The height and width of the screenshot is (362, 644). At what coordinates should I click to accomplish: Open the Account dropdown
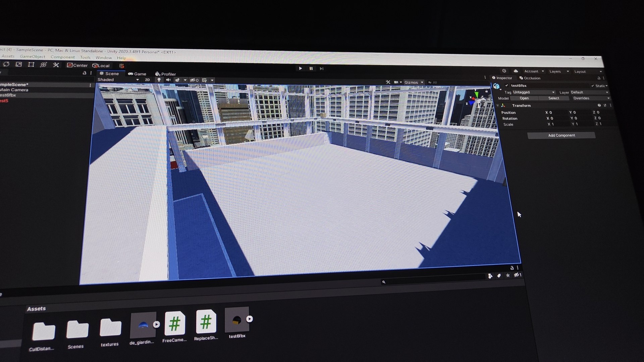coord(534,71)
